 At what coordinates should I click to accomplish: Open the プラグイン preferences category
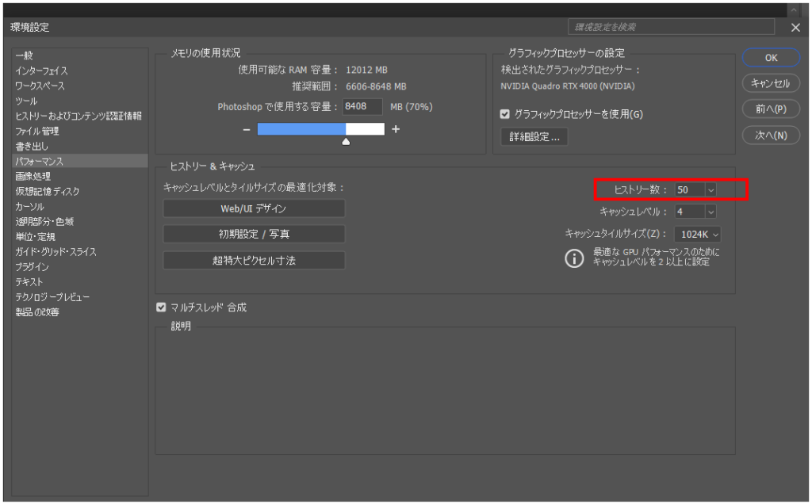coord(32,266)
